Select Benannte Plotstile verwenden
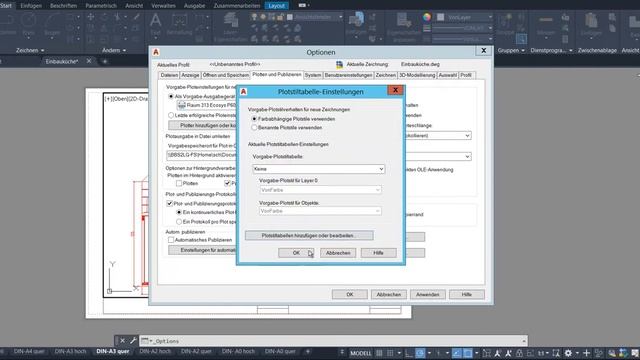Viewport: 640px width, 360px height. point(254,127)
